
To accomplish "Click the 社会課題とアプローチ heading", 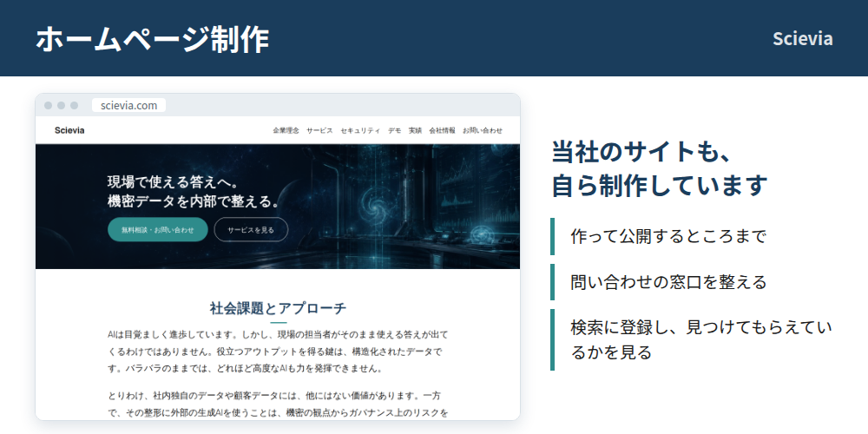I will [x=279, y=308].
